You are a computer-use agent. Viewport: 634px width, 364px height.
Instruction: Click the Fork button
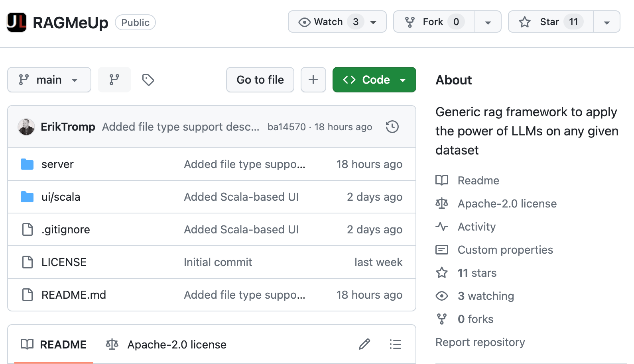click(x=434, y=22)
